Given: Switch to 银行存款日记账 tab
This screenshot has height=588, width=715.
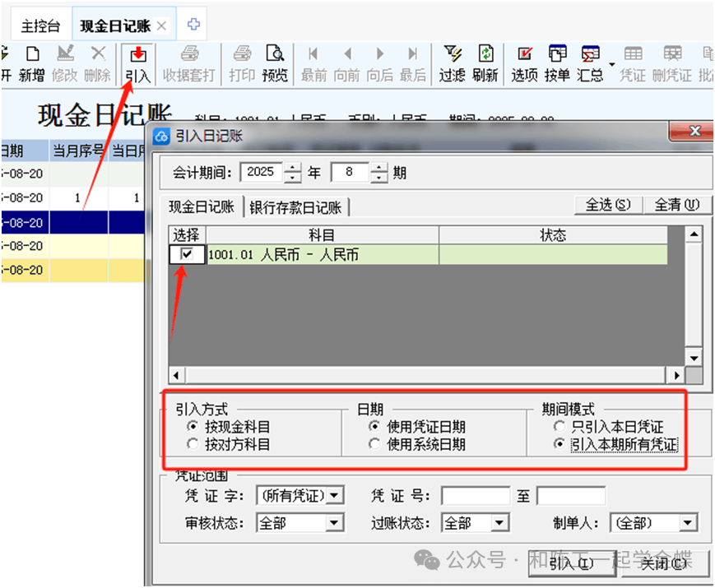Looking at the screenshot, I should click(298, 207).
